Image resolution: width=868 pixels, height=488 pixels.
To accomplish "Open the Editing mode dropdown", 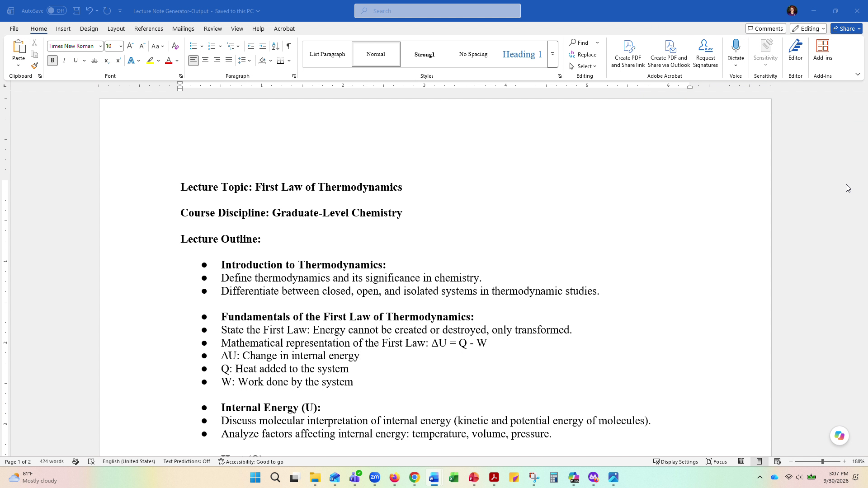I will [808, 28].
